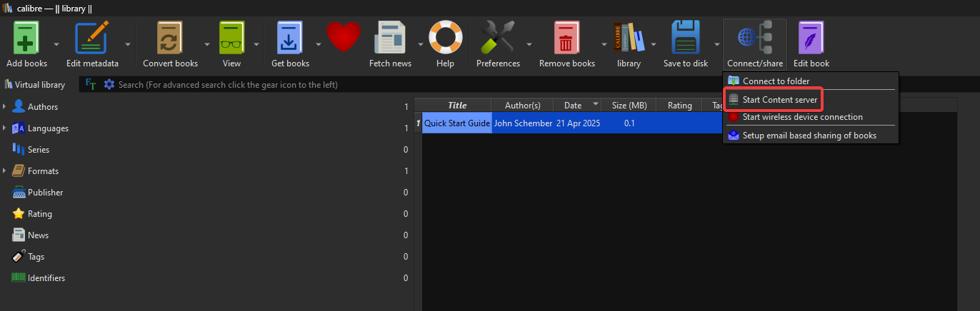Open dropdown arrow next to Add books
Viewport: 980px width, 311px height.
point(54,44)
